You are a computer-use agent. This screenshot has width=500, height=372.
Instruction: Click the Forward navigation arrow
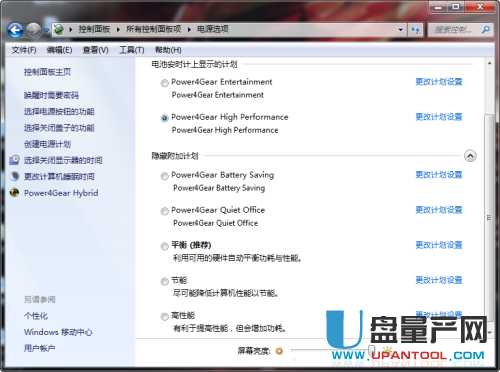coord(33,30)
